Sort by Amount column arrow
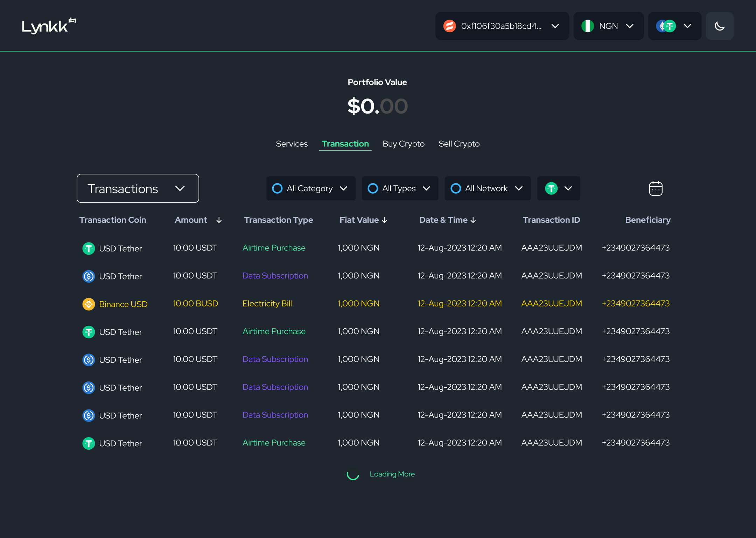756x538 pixels. [x=219, y=220]
